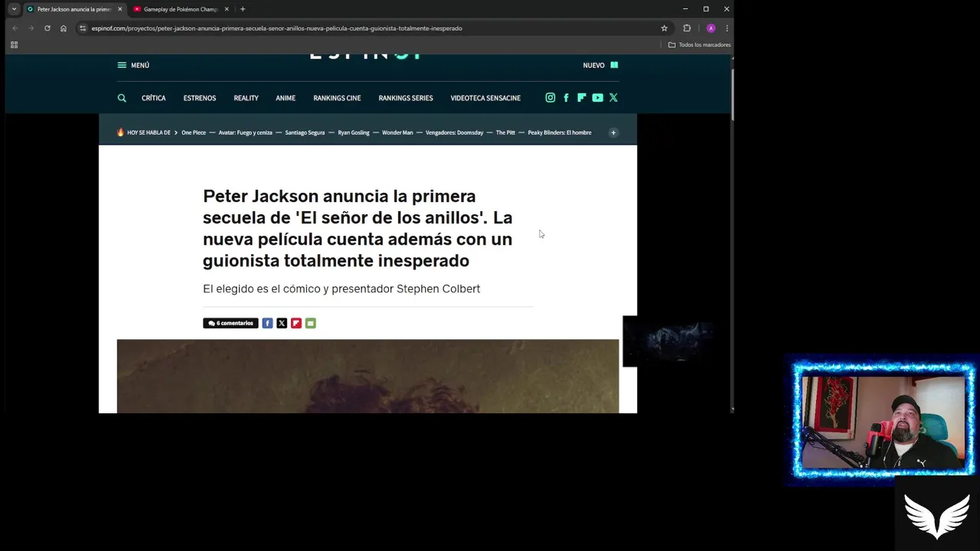Open Espinof X icon in header
Screen dimensions: 980x551
pos(613,97)
